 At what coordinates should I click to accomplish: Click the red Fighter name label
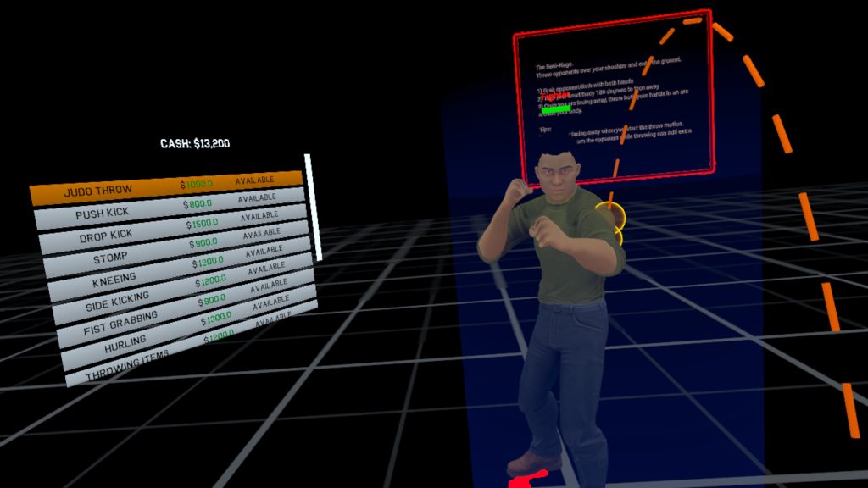coord(556,97)
